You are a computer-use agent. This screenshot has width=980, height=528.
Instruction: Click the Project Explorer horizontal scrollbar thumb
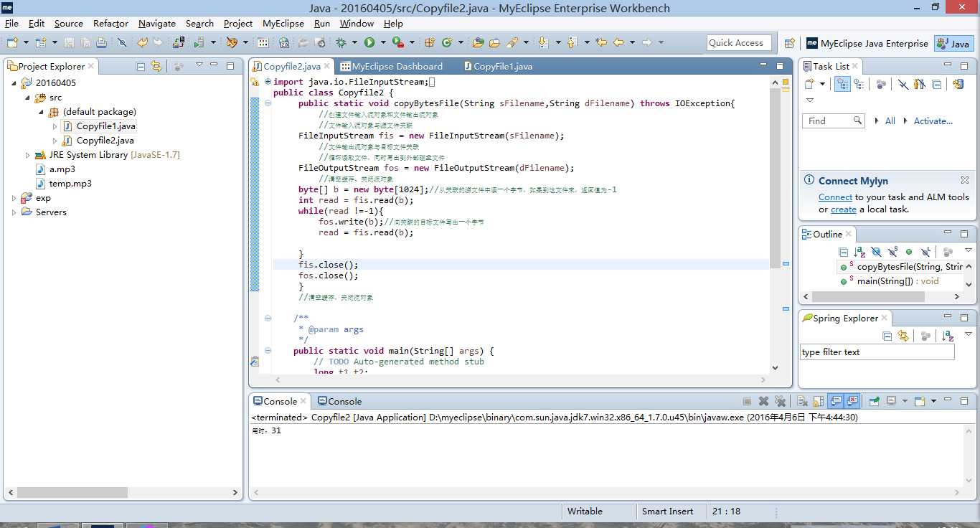72,493
